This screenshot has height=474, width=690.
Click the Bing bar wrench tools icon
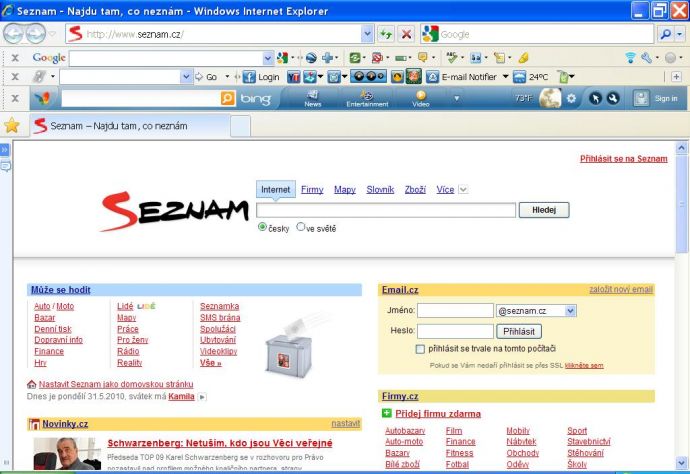point(613,99)
